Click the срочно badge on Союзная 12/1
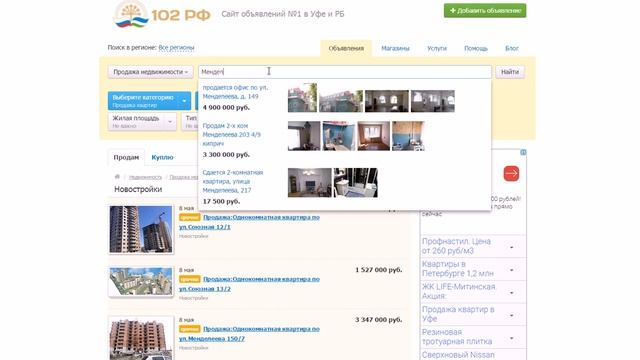Image resolution: width=640 pixels, height=360 pixels. coord(190,218)
